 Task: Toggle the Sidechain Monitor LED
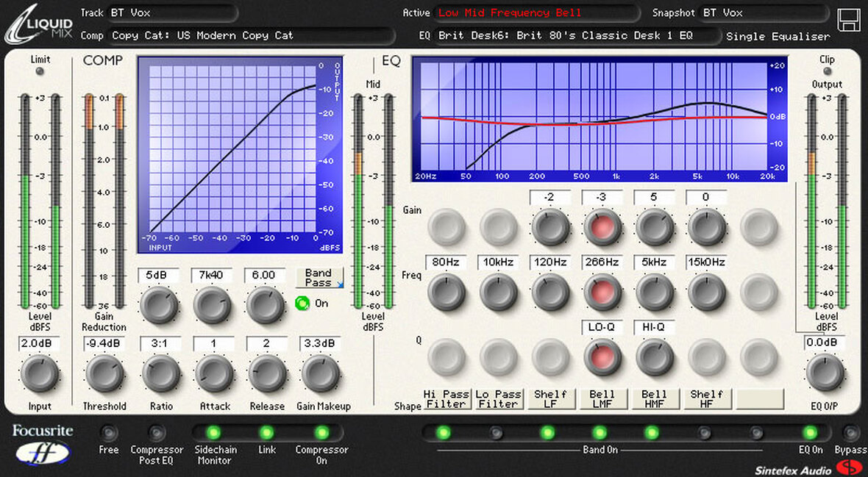(213, 433)
